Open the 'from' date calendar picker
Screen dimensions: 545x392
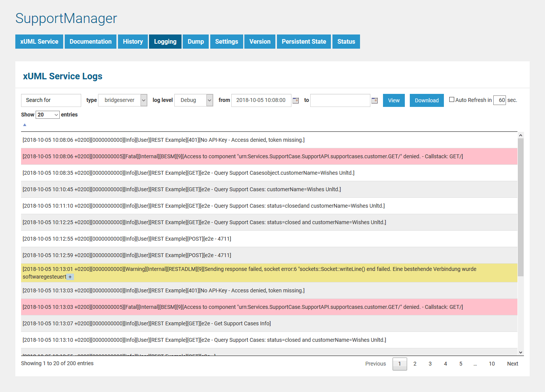296,100
